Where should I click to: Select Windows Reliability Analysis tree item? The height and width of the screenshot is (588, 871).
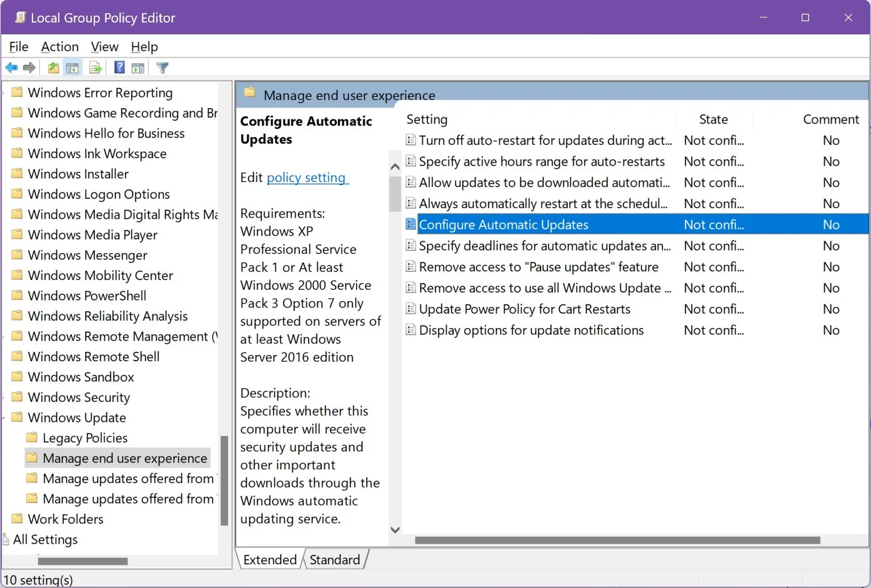(x=107, y=316)
